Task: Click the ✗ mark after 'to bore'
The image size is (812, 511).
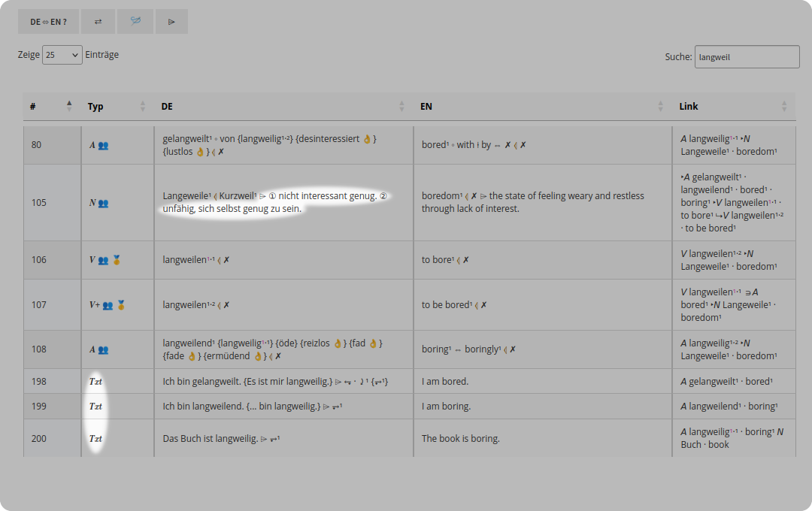Action: pos(465,260)
